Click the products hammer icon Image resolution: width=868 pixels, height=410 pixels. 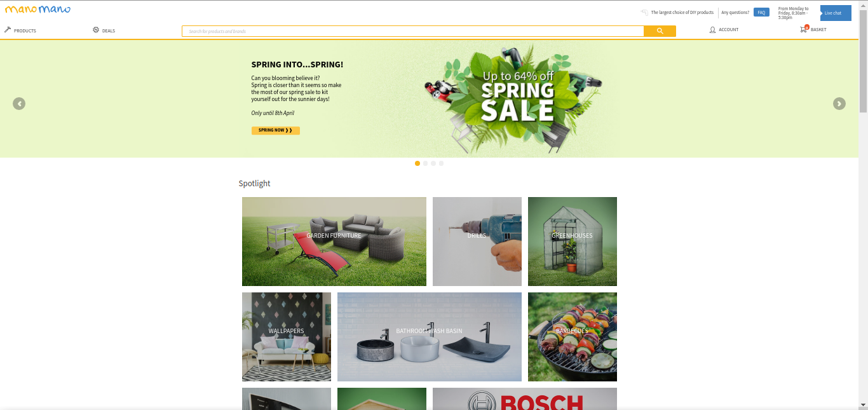click(x=8, y=30)
